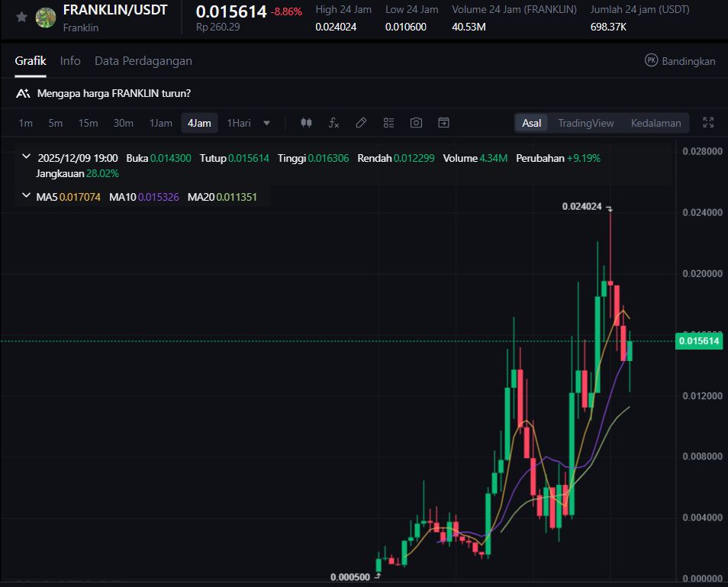Screen dimensions: 728x587
Task: Collapse the candle data info row
Action: click(x=27, y=157)
